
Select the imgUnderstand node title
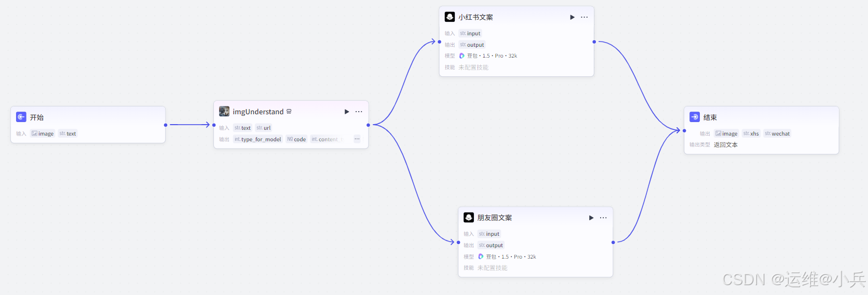tap(258, 112)
